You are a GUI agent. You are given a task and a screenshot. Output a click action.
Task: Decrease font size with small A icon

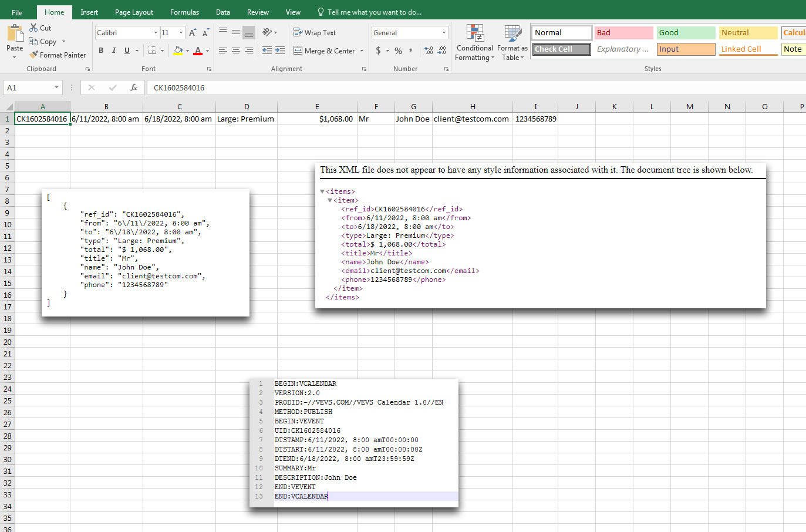point(205,33)
